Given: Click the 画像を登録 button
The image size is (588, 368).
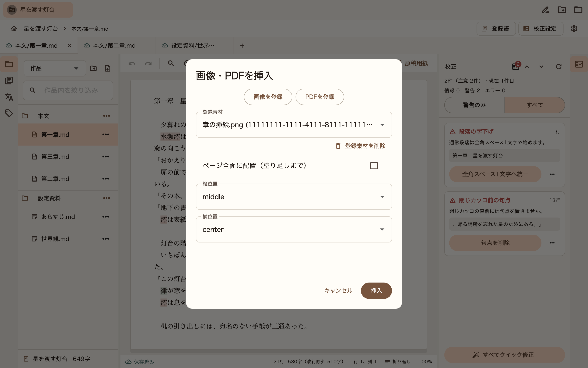Looking at the screenshot, I should click(x=268, y=97).
